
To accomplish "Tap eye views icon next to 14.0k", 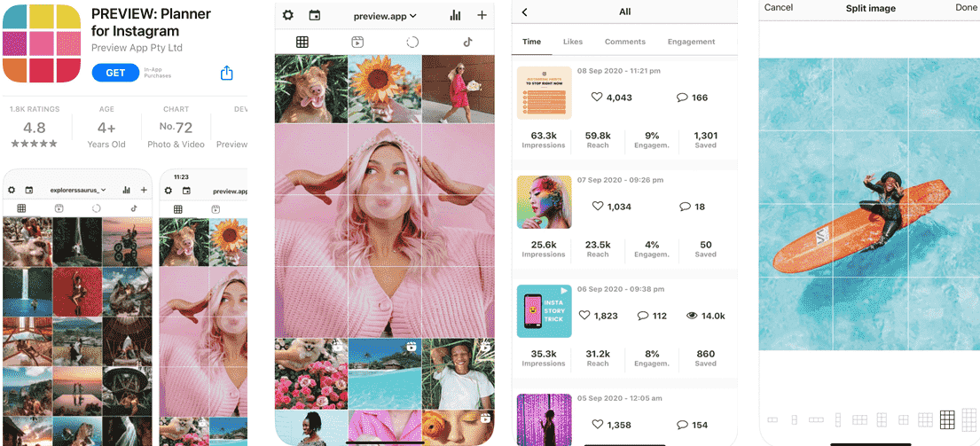I will pyautogui.click(x=691, y=316).
